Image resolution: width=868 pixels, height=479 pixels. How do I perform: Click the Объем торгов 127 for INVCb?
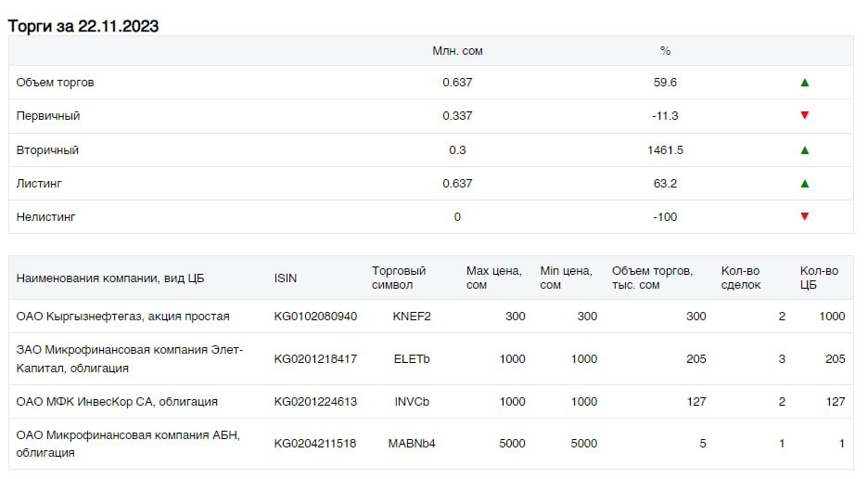[x=696, y=402]
